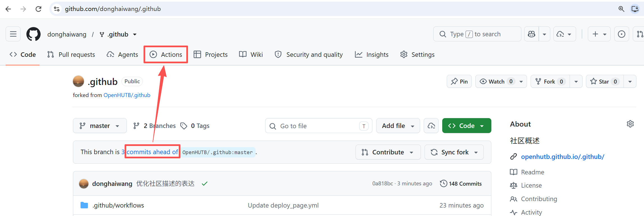The image size is (644, 216).
Task: Open the Copilot chat icon
Action: pyautogui.click(x=531, y=34)
